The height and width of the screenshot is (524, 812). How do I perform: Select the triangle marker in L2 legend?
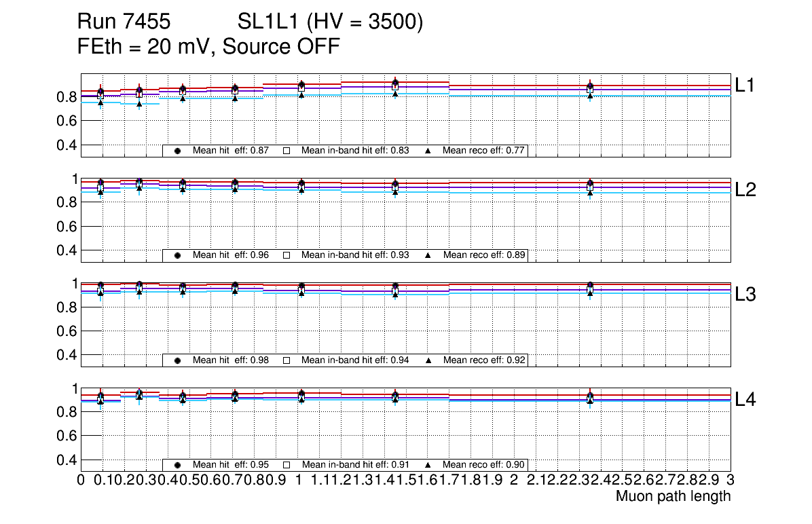[428, 255]
